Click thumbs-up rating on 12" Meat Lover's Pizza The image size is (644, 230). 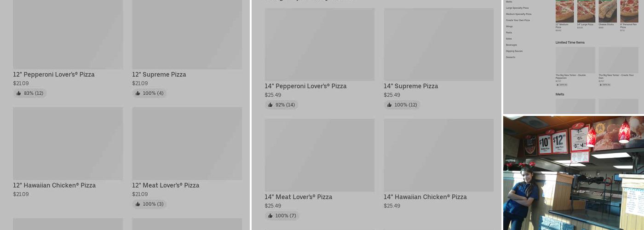[x=149, y=204]
